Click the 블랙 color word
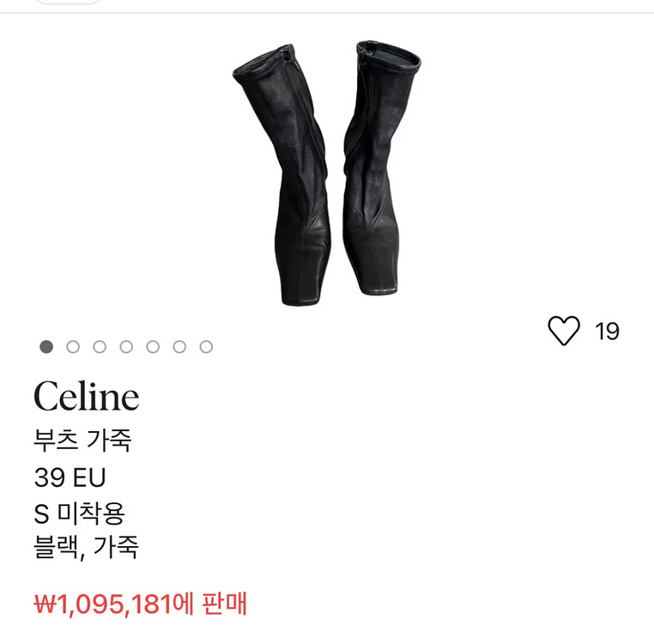The image size is (654, 644). [x=56, y=547]
